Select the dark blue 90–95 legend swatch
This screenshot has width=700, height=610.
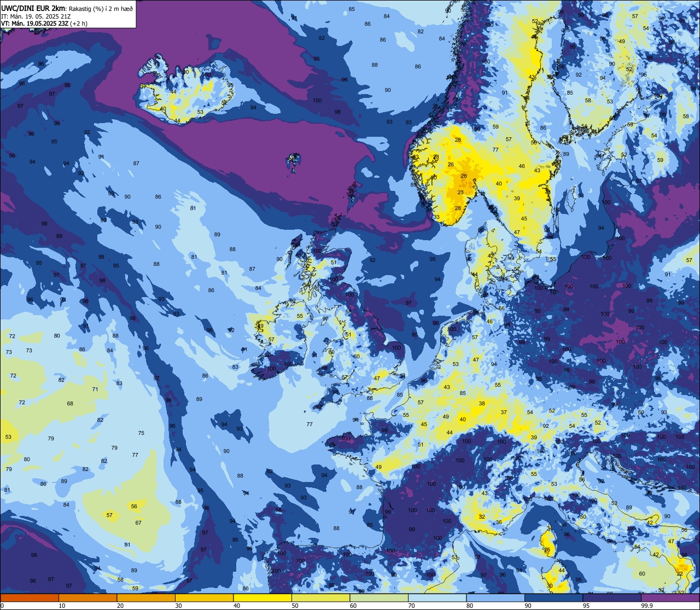click(553, 598)
